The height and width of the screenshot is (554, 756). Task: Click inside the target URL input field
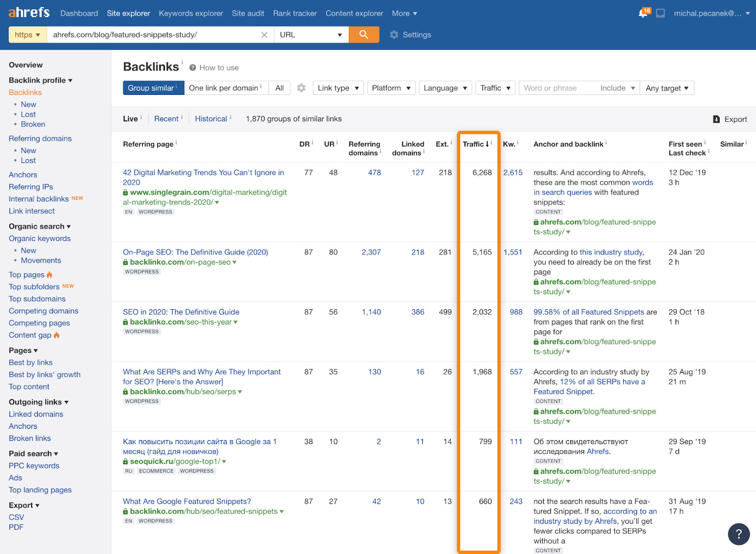pos(156,34)
